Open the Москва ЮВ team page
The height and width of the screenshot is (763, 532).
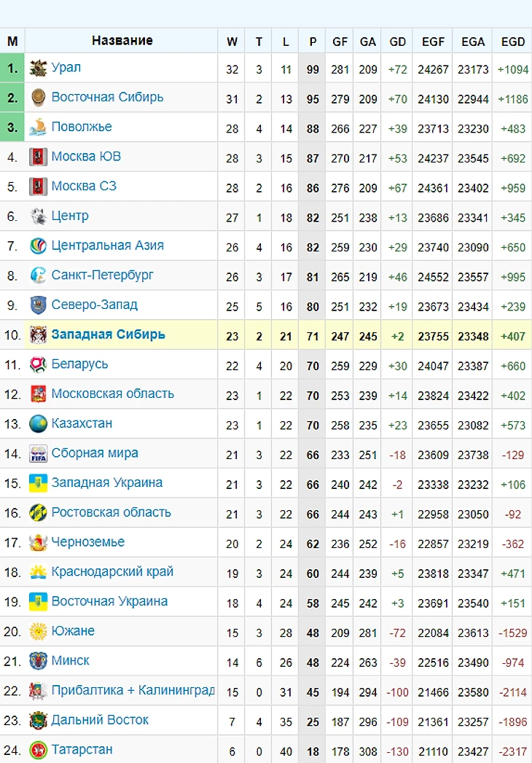point(86,156)
